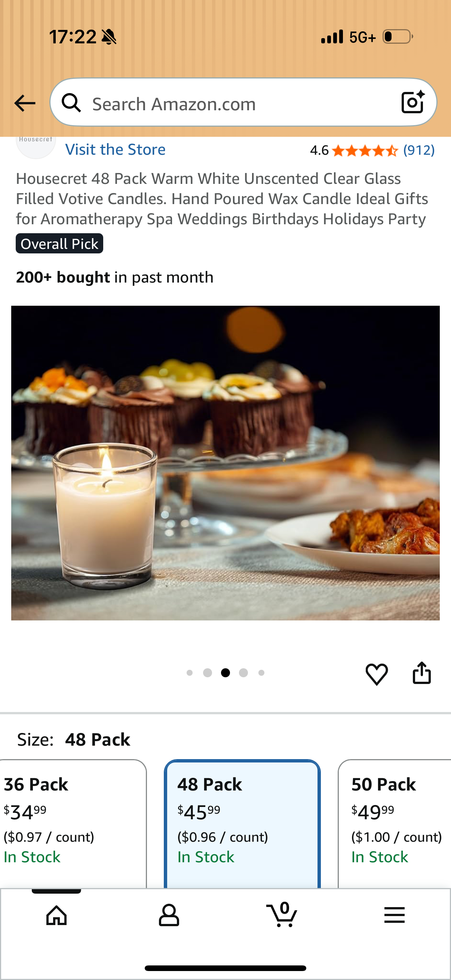This screenshot has height=980, width=451.
Task: Select the 48 Pack size option
Action: (242, 823)
